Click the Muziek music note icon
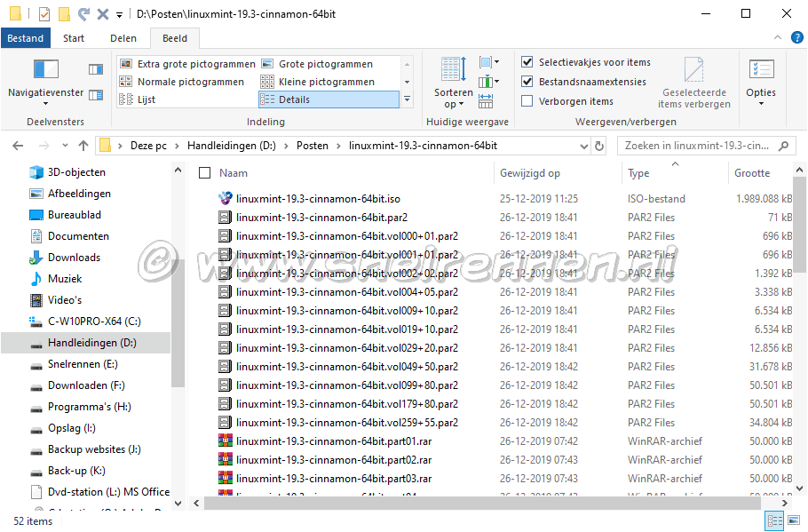Viewport: 808px width, 532px height. pyautogui.click(x=36, y=278)
